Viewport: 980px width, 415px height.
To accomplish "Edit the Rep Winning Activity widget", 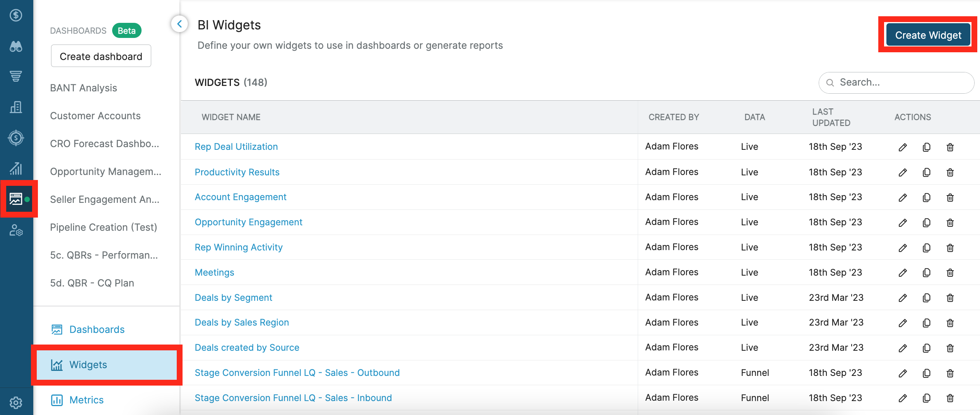I will [903, 248].
